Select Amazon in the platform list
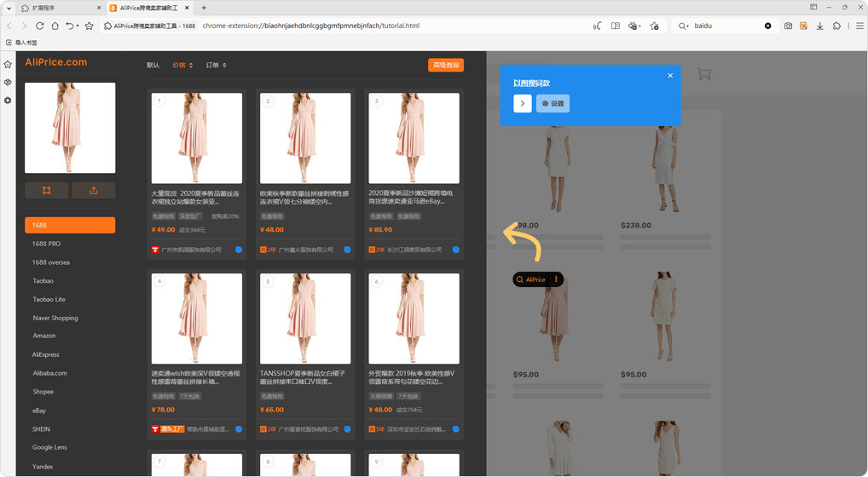Image resolution: width=868 pixels, height=477 pixels. click(44, 336)
